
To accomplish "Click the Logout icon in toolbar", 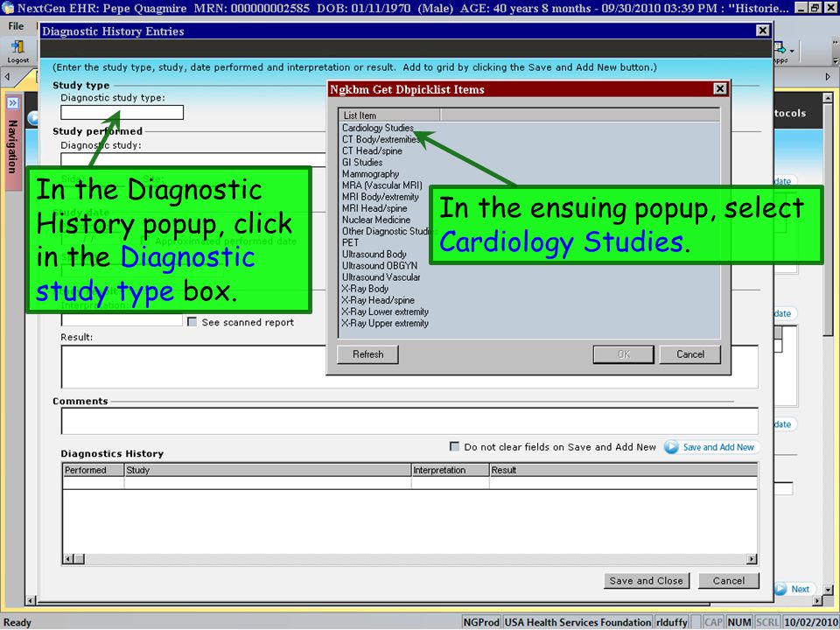I will coord(17,47).
